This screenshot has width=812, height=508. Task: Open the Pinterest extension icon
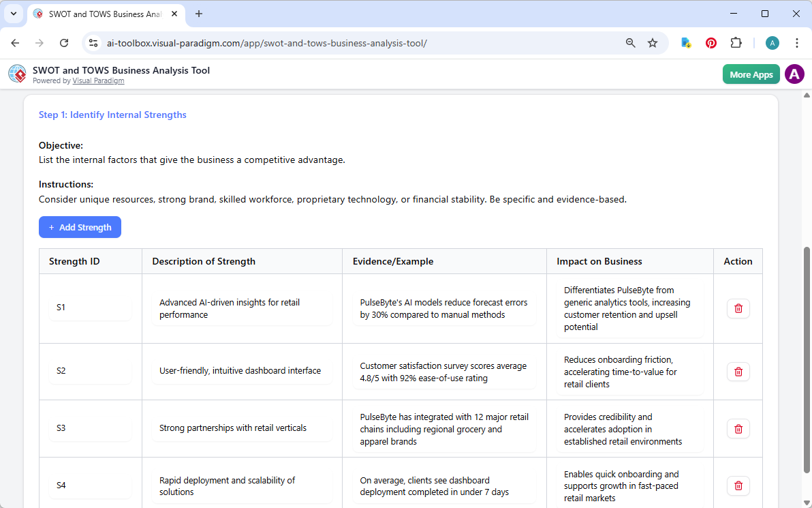pyautogui.click(x=710, y=42)
